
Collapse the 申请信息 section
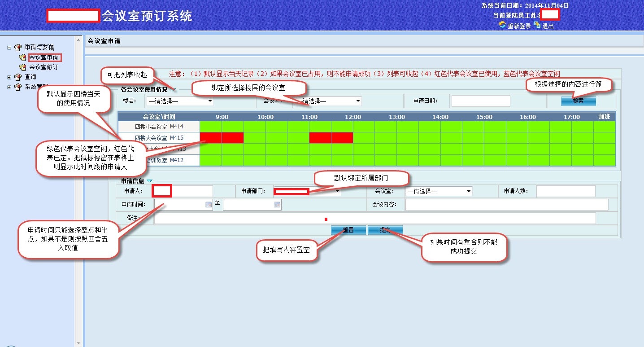point(150,181)
